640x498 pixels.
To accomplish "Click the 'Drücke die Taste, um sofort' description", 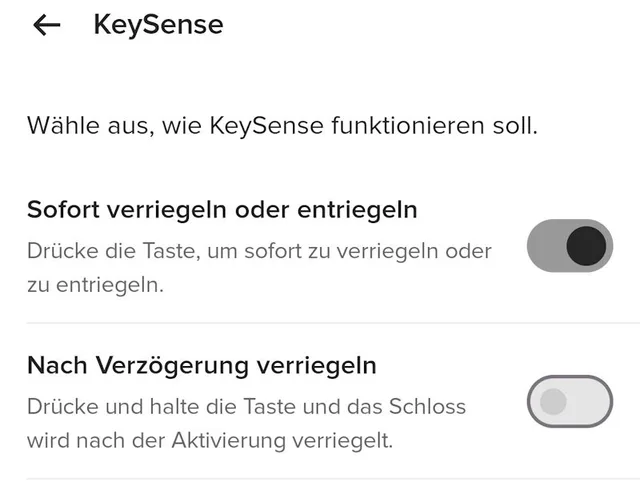I will 259,250.
